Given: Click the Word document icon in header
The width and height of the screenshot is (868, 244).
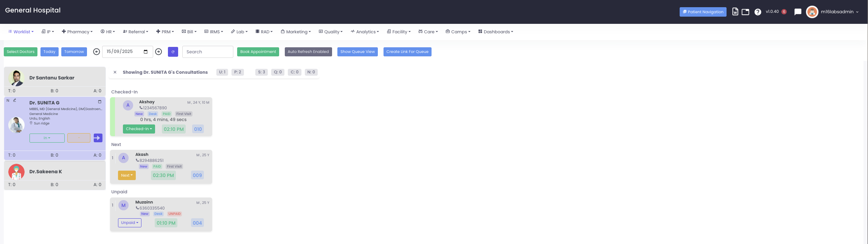Looking at the screenshot, I should click(x=735, y=12).
